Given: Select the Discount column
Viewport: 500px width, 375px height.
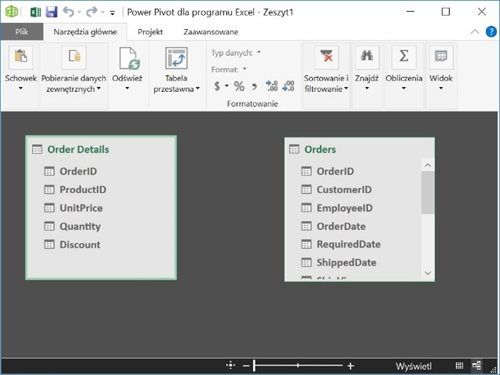Looking at the screenshot, I should tap(80, 245).
